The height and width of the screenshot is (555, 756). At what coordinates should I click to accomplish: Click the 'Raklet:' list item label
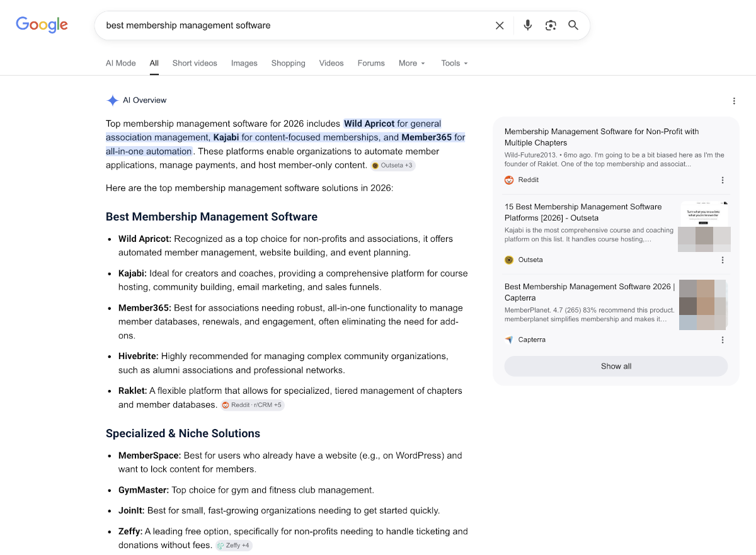tap(132, 391)
